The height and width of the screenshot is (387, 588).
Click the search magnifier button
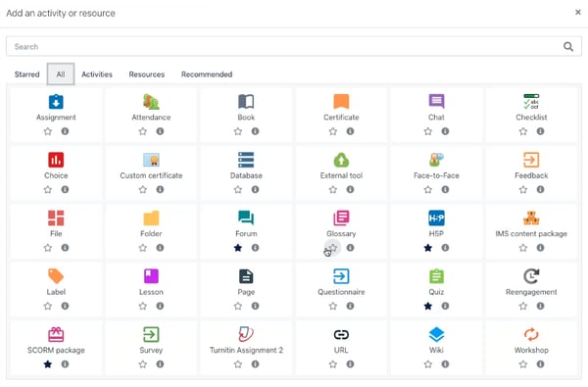[x=568, y=46]
